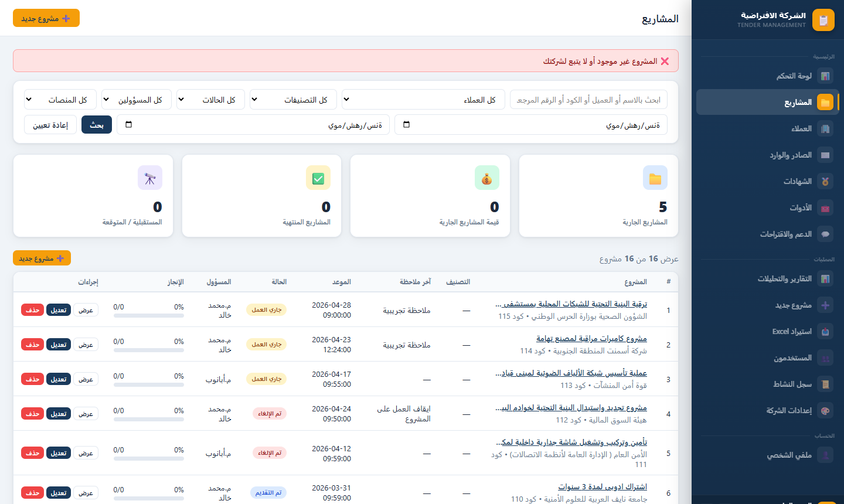The width and height of the screenshot is (844, 504).
Task: Click the progress bar in row 3
Action: click(149, 385)
